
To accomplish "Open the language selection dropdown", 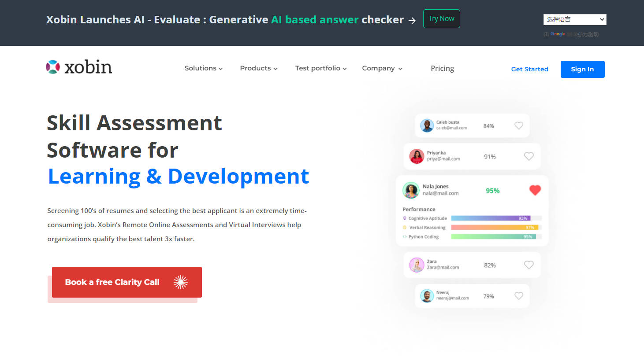I will (574, 19).
